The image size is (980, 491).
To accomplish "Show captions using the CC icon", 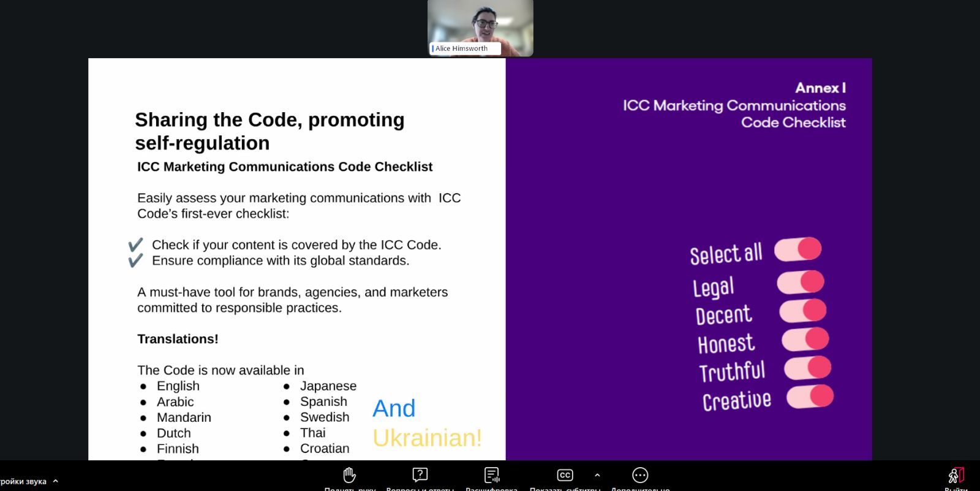I will pyautogui.click(x=565, y=476).
